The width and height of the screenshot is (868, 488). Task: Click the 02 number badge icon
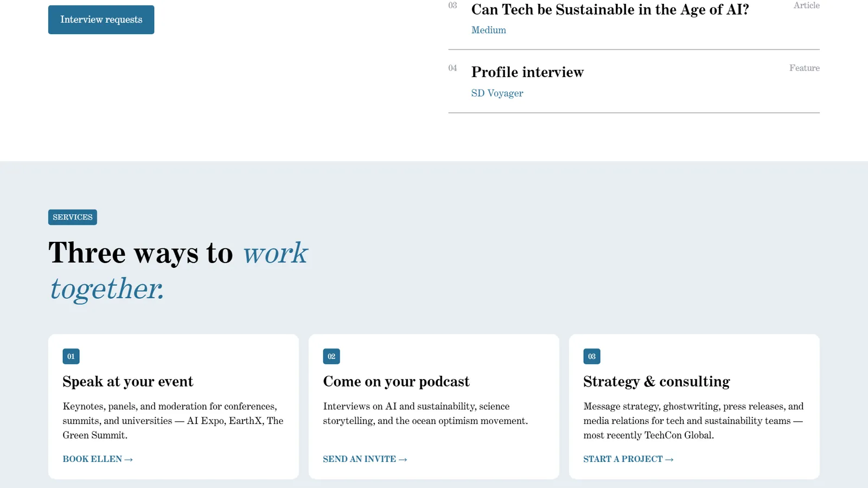pos(331,356)
